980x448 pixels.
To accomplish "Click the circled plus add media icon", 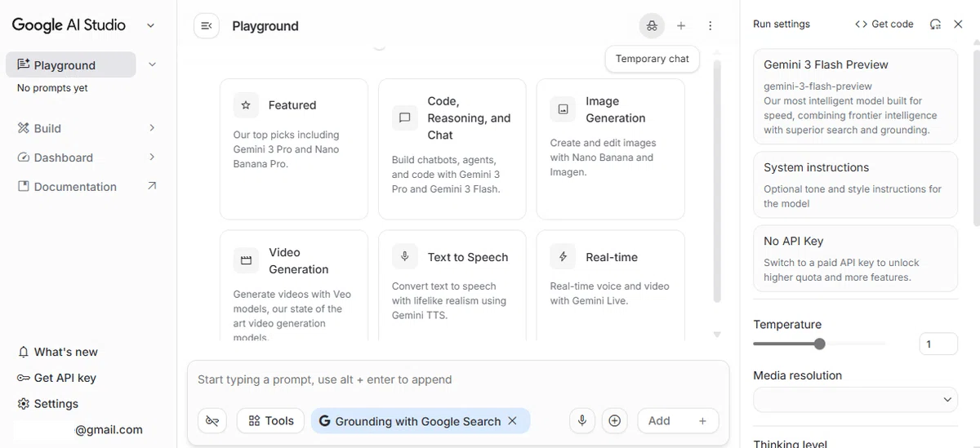I will coord(615,421).
